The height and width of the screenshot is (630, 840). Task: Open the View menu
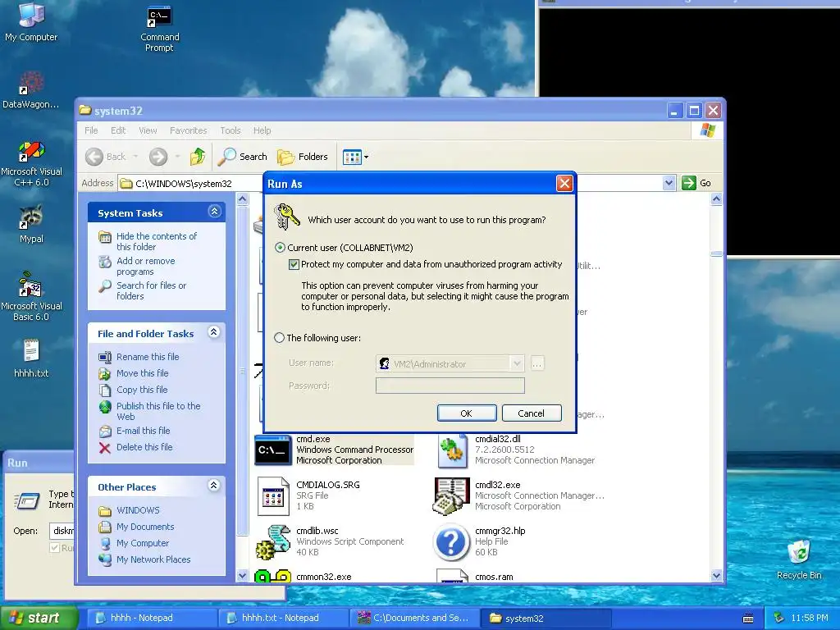(148, 130)
